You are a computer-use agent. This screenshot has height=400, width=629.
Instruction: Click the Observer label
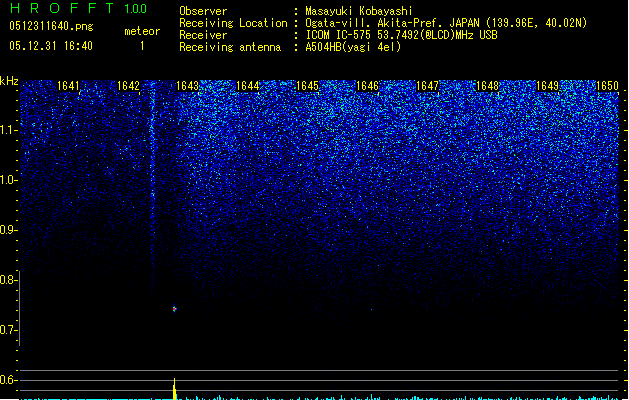point(203,11)
